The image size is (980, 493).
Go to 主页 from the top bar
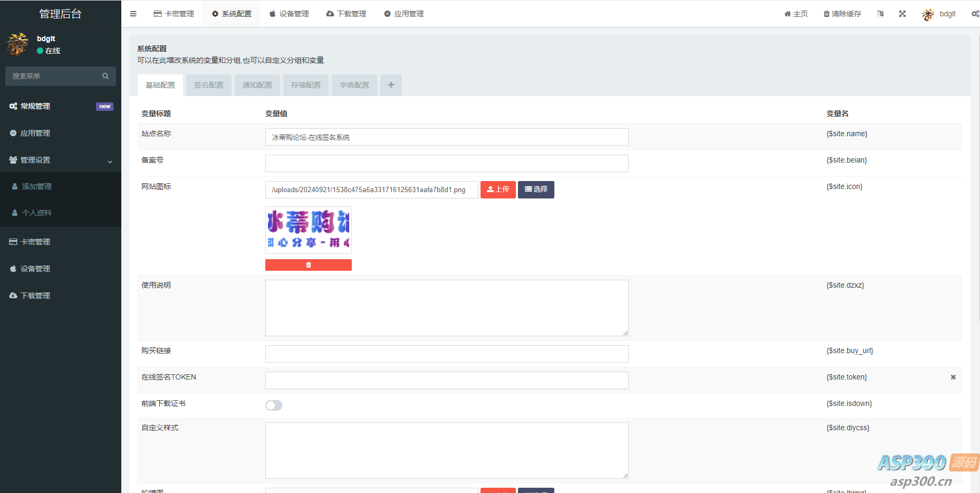point(796,14)
